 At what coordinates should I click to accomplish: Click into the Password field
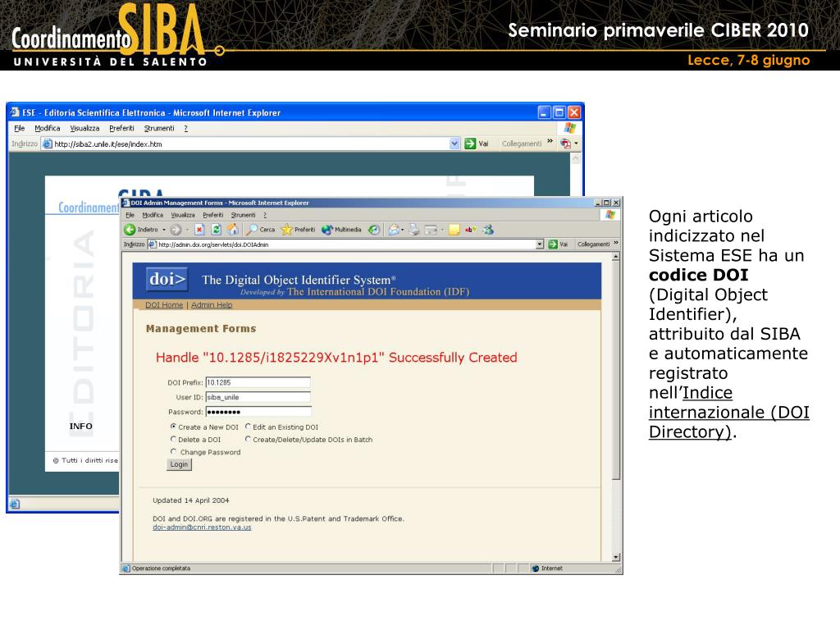(x=258, y=412)
